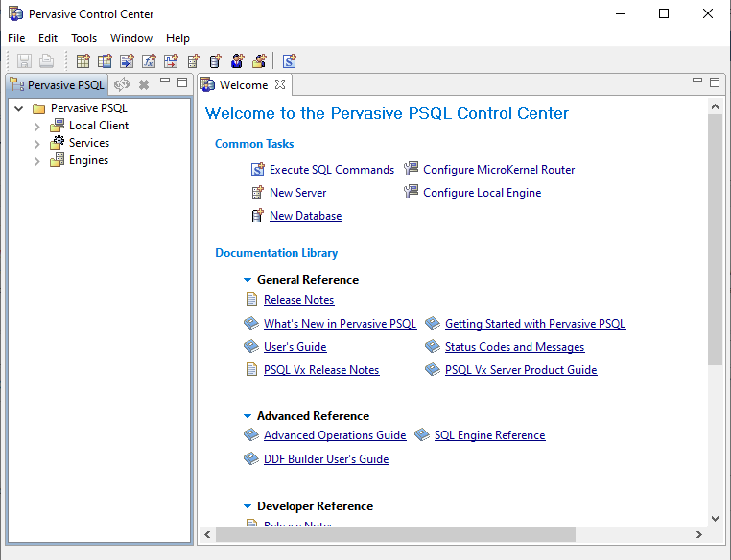This screenshot has height=560, width=731.
Task: Select Engines in the tree
Action: [x=88, y=160]
